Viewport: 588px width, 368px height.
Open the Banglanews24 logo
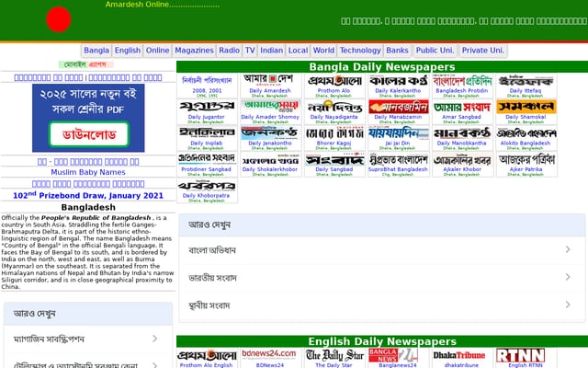[x=393, y=355]
